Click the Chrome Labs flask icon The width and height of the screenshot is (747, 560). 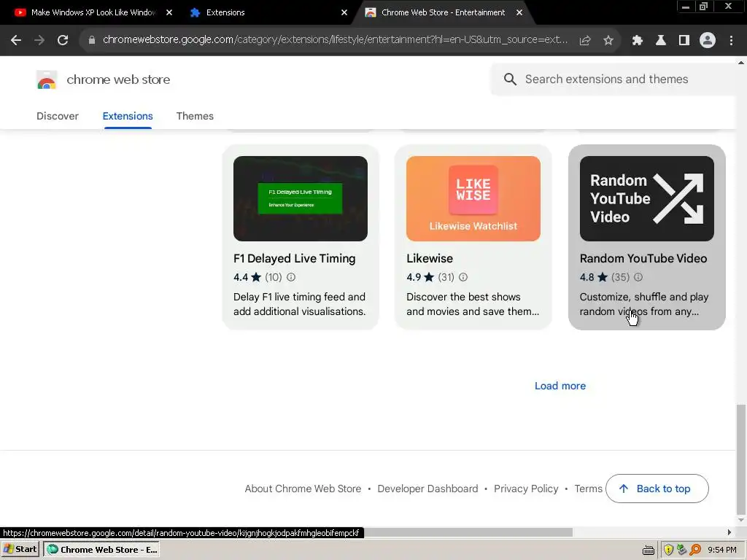tap(661, 41)
